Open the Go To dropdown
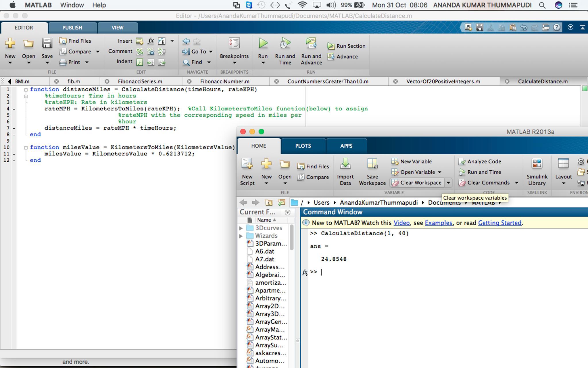The width and height of the screenshot is (588, 368). point(211,52)
